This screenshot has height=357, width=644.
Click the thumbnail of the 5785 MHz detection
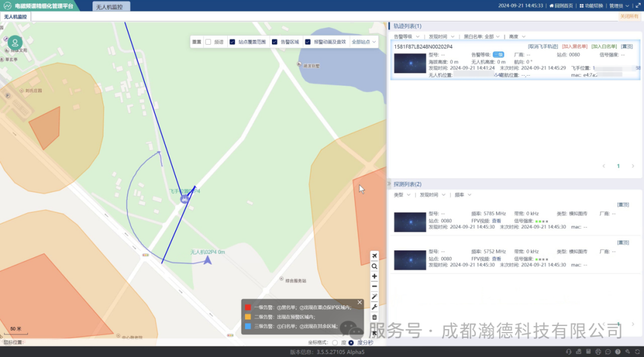coord(410,222)
